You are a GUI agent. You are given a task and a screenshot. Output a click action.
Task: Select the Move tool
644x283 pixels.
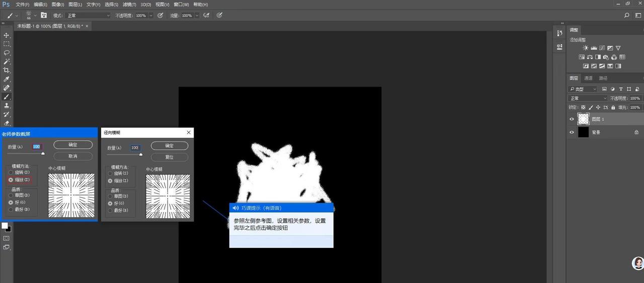(7, 35)
